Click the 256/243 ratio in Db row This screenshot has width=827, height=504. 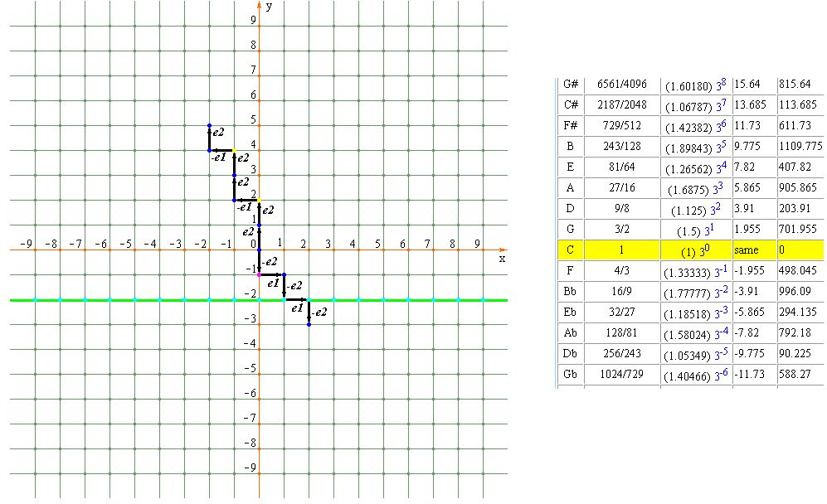pyautogui.click(x=623, y=353)
